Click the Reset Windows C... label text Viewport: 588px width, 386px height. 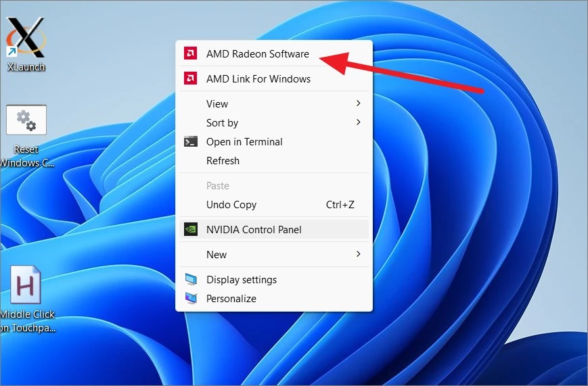pyautogui.click(x=27, y=156)
